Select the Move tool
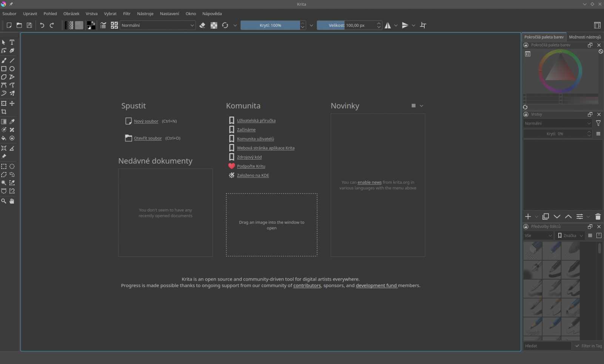Image resolution: width=604 pixels, height=364 pixels. [x=12, y=103]
